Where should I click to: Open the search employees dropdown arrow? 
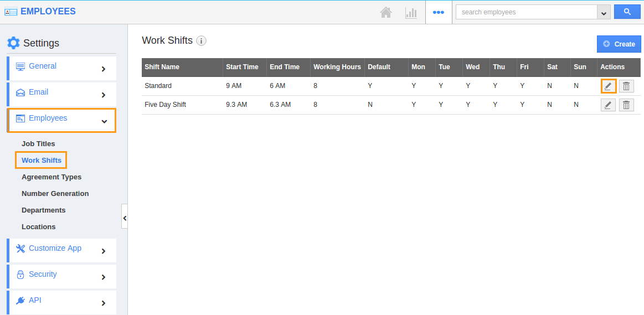pyautogui.click(x=604, y=12)
